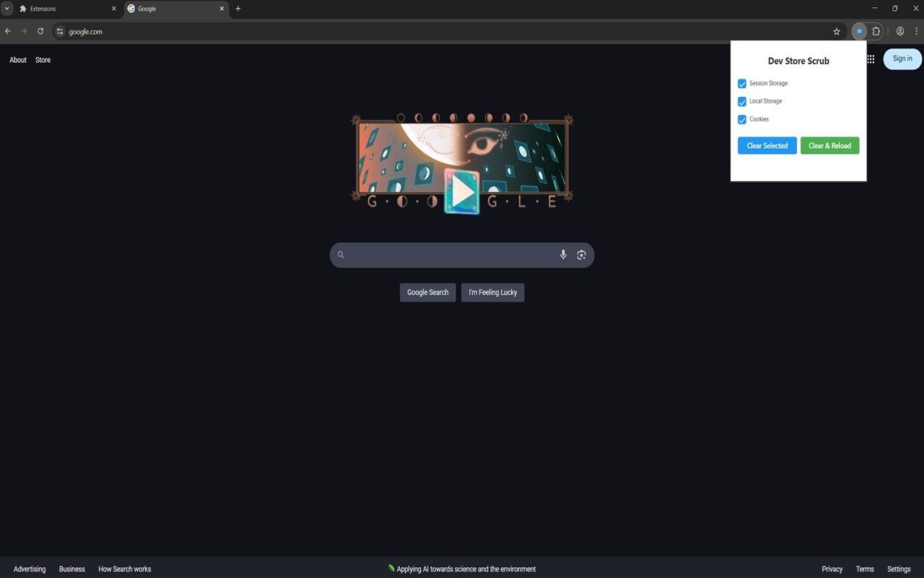Open the About link
The height and width of the screenshot is (578, 924).
click(18, 60)
